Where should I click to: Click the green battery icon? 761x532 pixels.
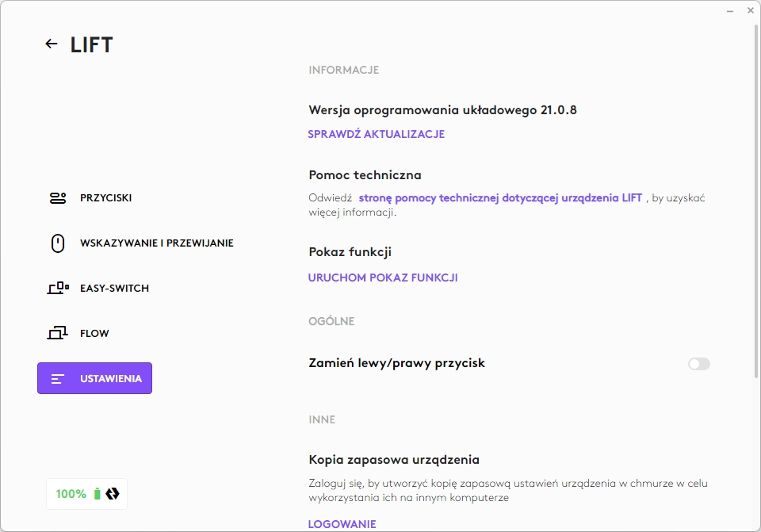(98, 494)
